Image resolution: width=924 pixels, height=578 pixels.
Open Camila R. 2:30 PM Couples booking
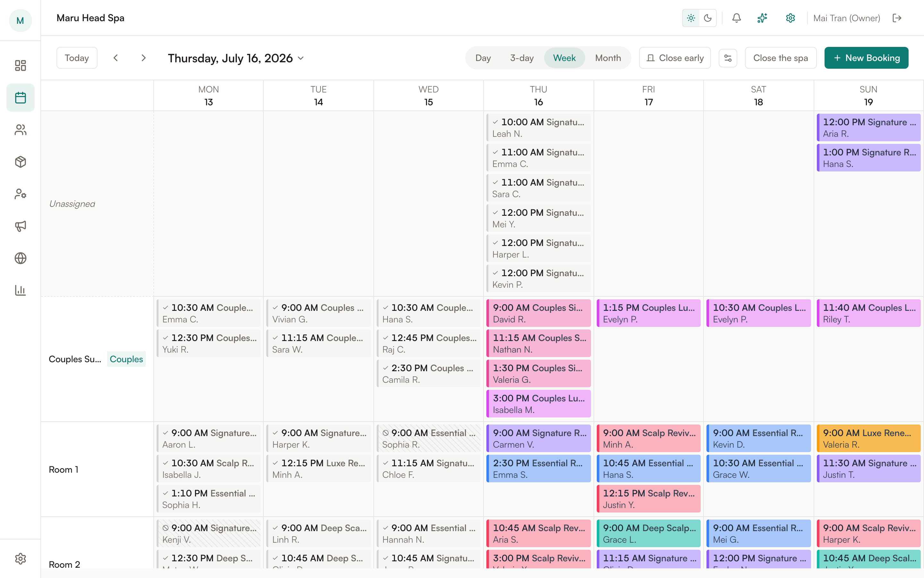click(428, 373)
